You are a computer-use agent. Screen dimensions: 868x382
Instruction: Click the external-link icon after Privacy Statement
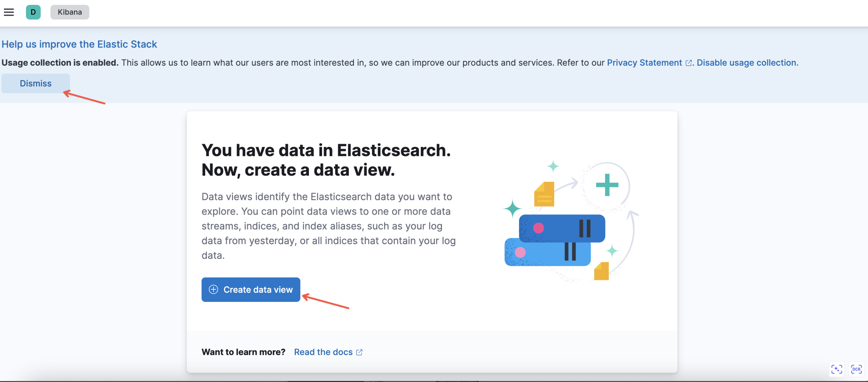click(x=688, y=63)
